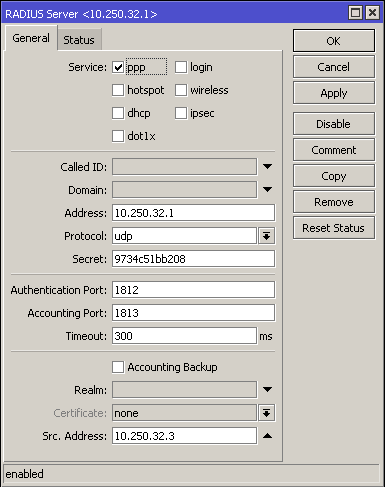The height and width of the screenshot is (487, 385).
Task: Click the disabled Realm field
Action: pos(184,390)
